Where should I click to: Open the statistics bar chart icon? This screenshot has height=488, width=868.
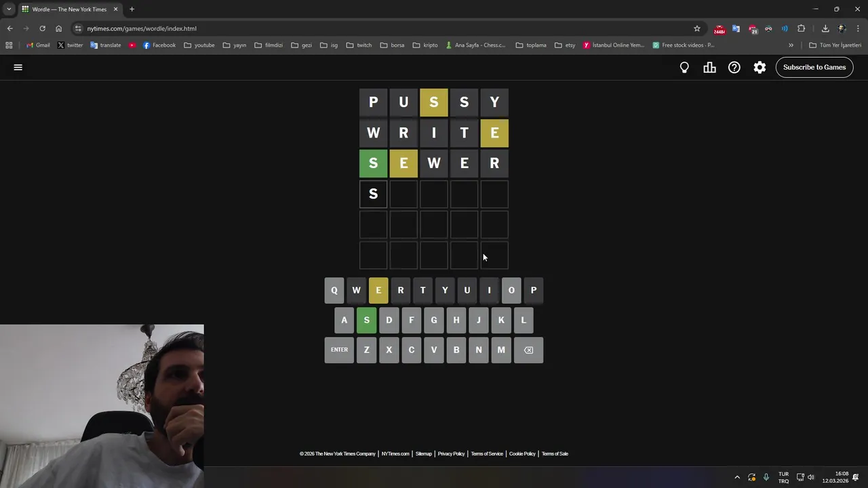tap(709, 67)
